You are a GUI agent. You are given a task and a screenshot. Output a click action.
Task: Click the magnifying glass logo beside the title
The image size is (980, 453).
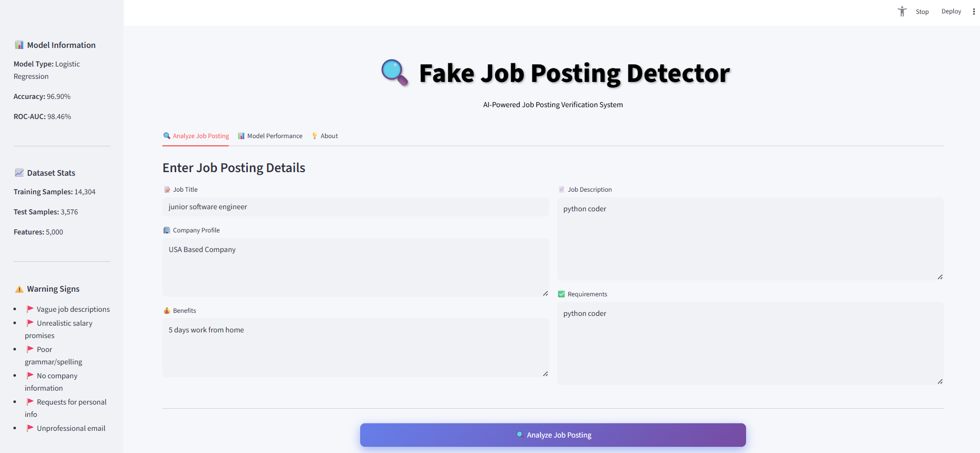coord(395,73)
